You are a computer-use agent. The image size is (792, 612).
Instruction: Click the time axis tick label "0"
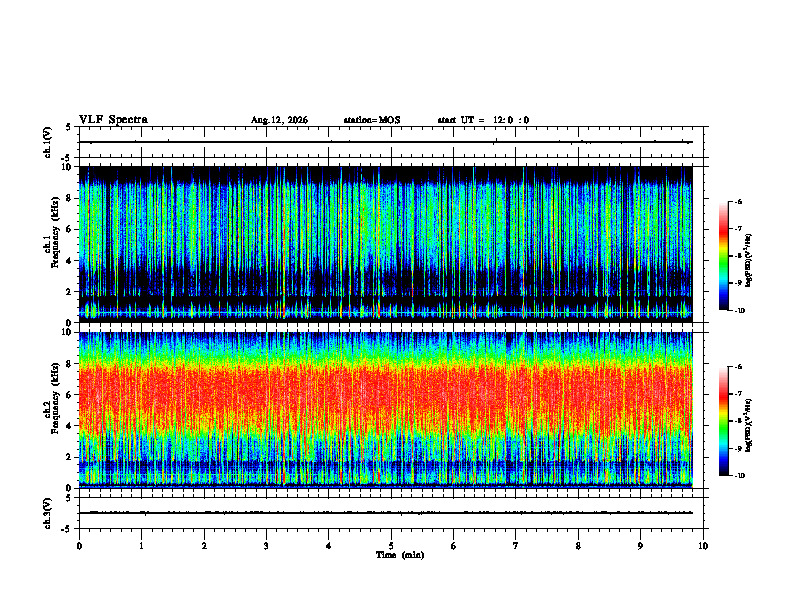[79, 546]
